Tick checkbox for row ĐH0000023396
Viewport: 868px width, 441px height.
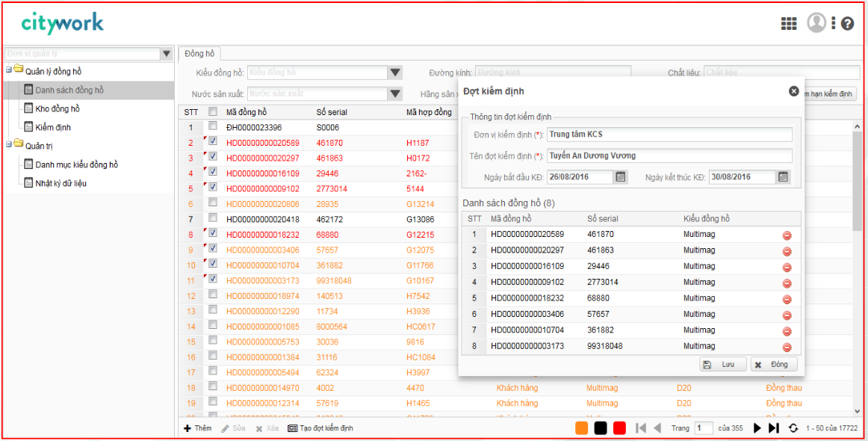pyautogui.click(x=213, y=127)
